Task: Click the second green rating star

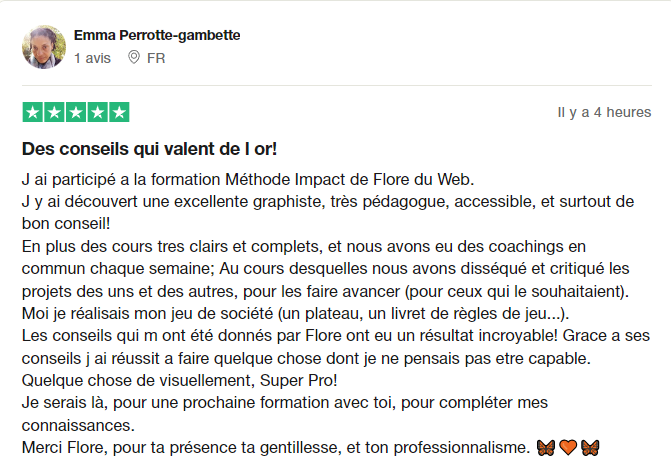Action: pos(54,112)
